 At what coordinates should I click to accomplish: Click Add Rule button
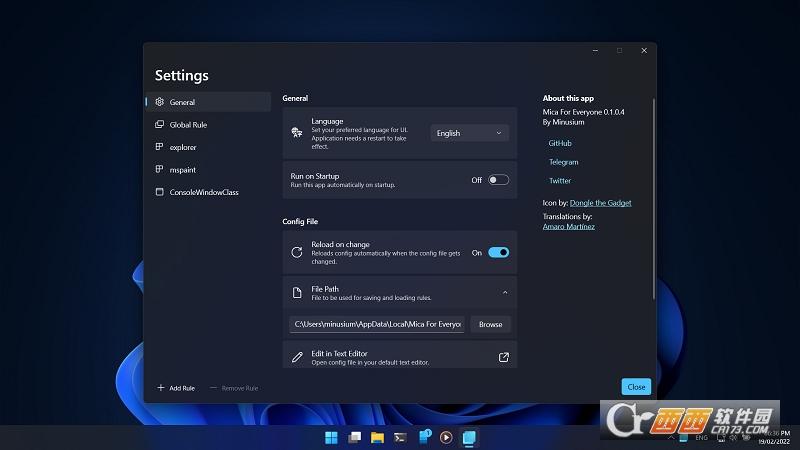point(176,388)
